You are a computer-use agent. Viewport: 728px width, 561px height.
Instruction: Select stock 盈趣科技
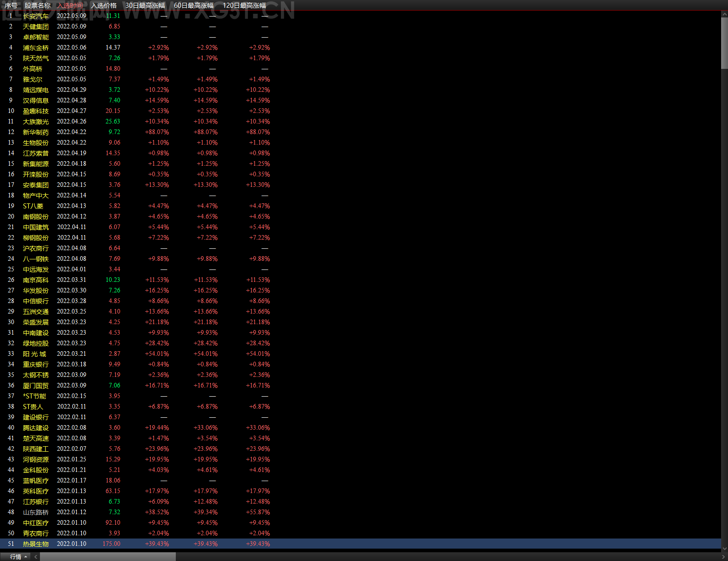click(36, 111)
